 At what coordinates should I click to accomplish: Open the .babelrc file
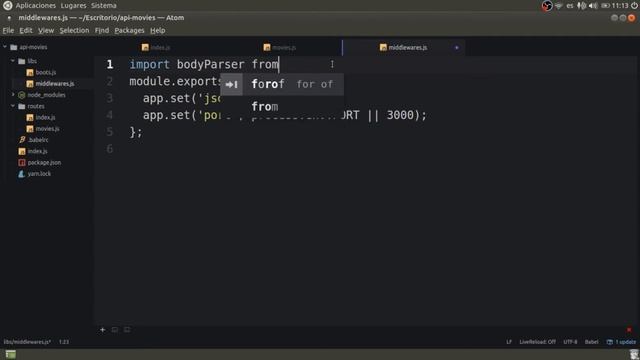pyautogui.click(x=38, y=140)
